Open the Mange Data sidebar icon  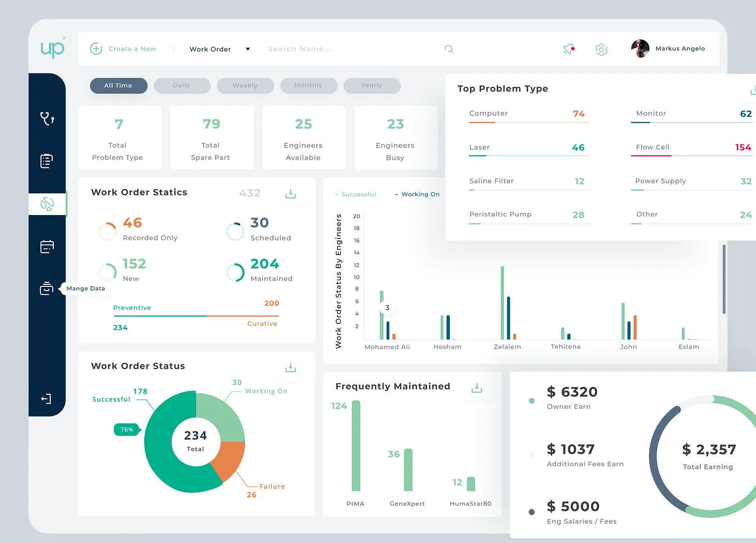[x=46, y=288]
